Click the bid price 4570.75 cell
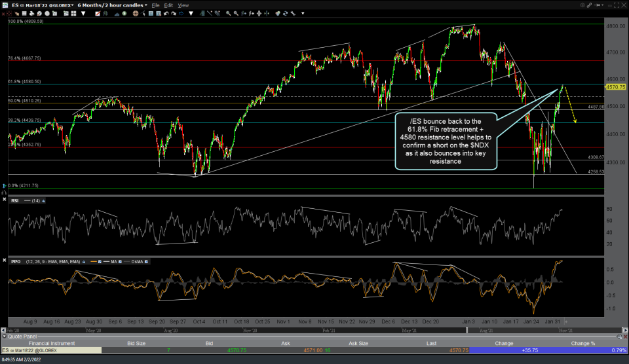Image resolution: width=629 pixels, height=364 pixels. [237, 350]
